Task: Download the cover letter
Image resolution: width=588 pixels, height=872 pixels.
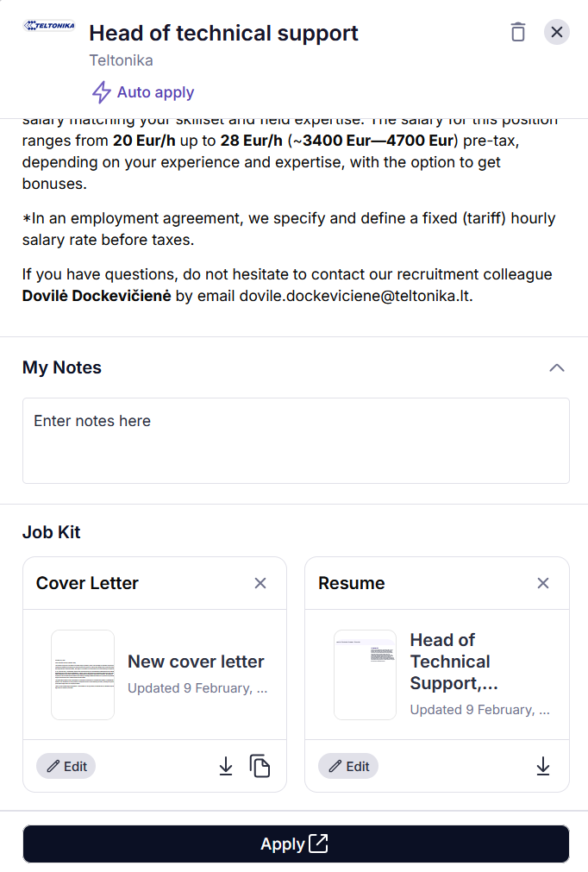Action: click(x=226, y=766)
